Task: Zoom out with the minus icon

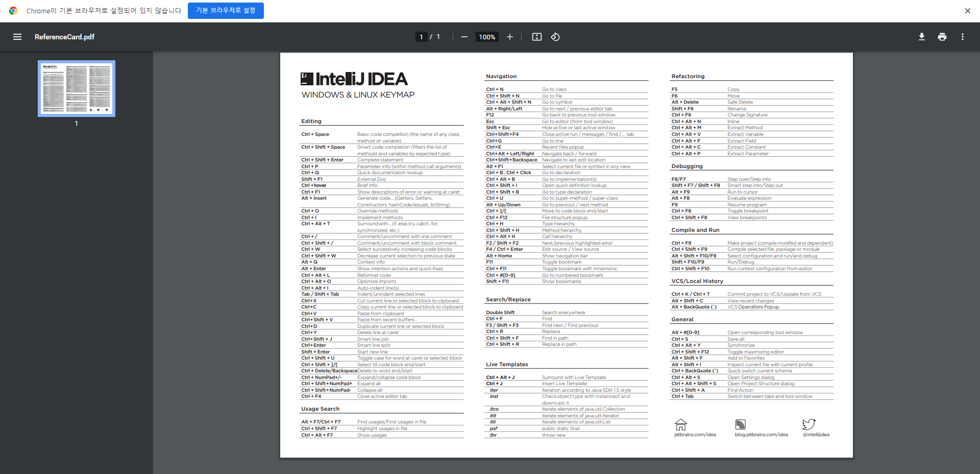Action: [x=464, y=37]
